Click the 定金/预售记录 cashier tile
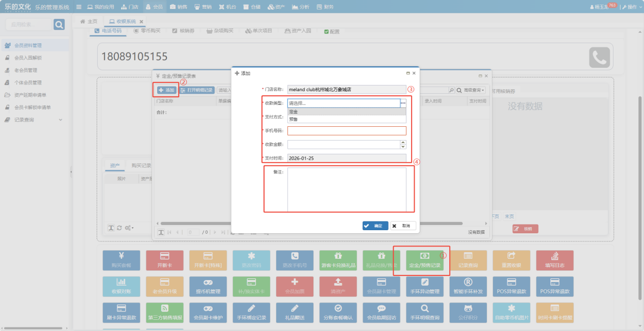 (x=425, y=260)
